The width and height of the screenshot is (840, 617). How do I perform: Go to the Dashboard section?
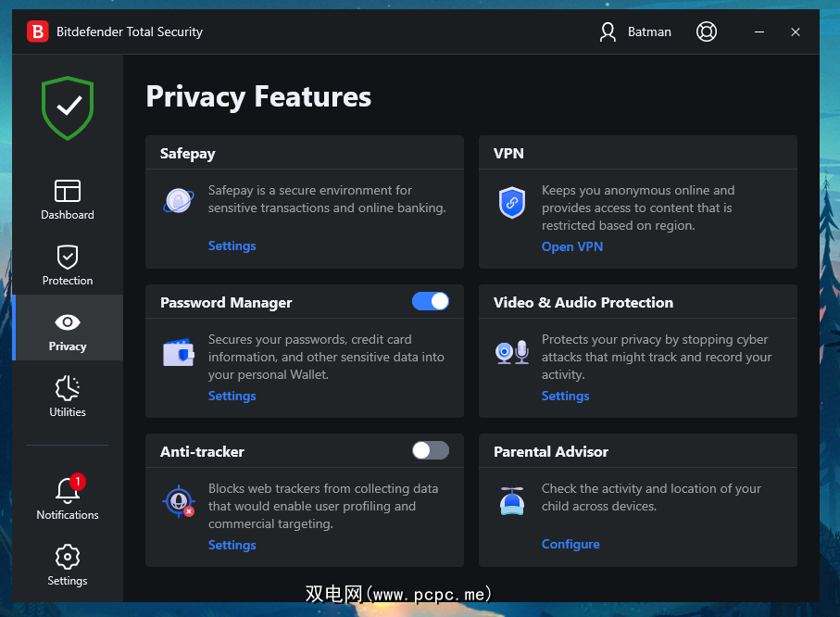coord(68,199)
